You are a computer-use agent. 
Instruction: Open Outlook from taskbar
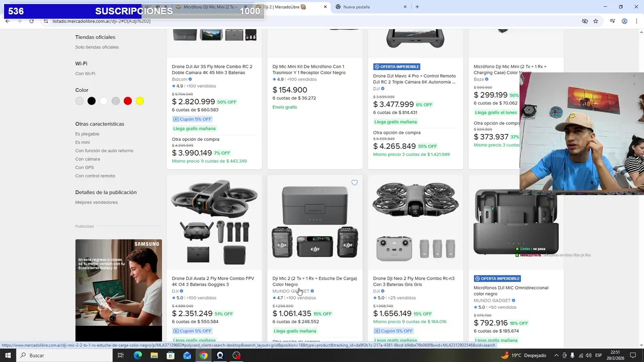click(x=187, y=355)
